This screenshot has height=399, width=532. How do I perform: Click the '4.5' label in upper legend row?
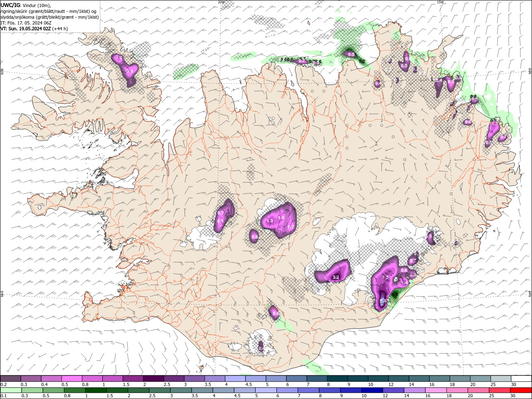click(249, 384)
